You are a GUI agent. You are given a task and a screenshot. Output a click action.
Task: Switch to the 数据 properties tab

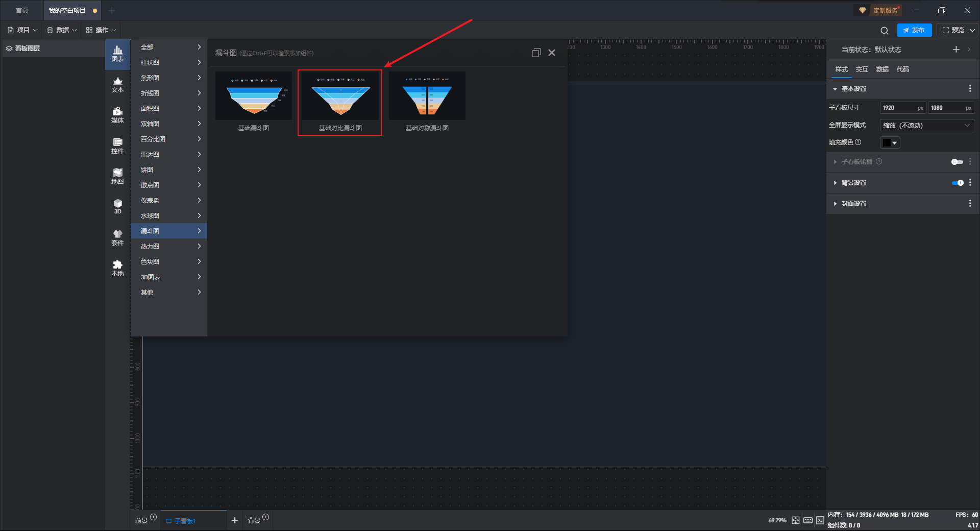[883, 69]
